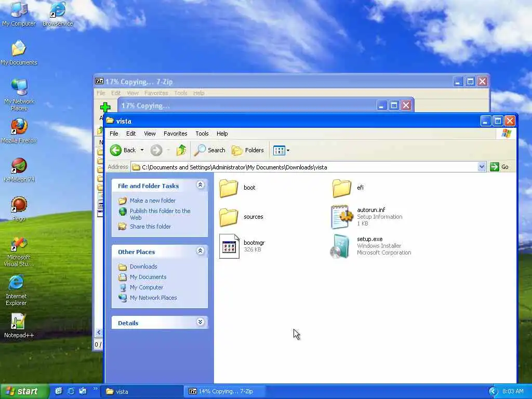
Task: Select the bootmgr file icon
Action: pyautogui.click(x=229, y=246)
